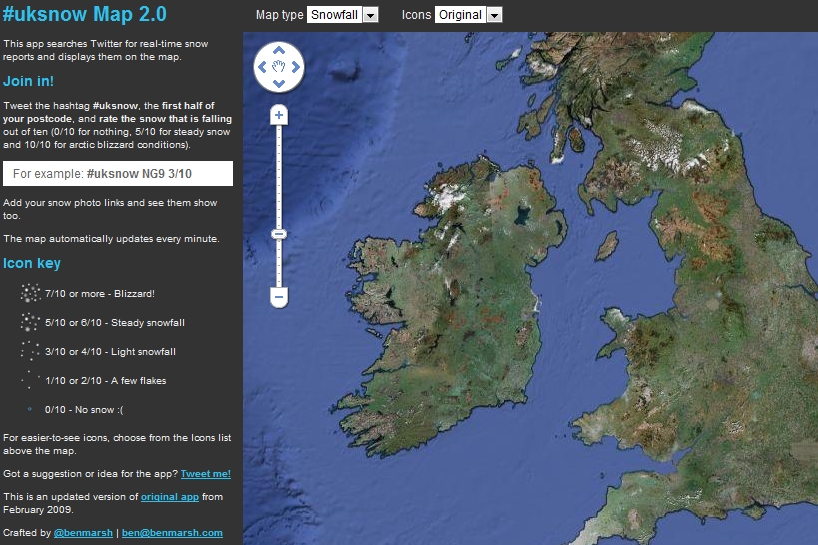Click the #uksnow Map 2.0 title
Image resolution: width=818 pixels, height=545 pixels.
(x=85, y=14)
